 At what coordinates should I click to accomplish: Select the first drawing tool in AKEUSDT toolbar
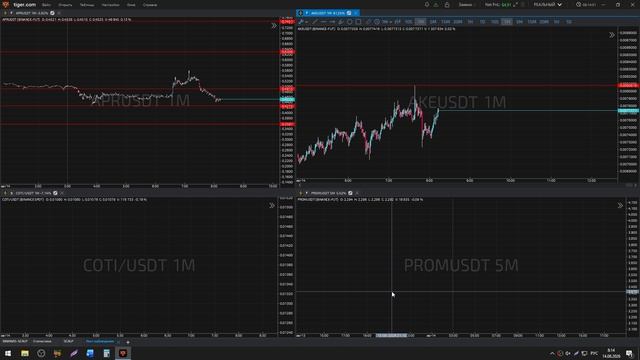pos(301,22)
